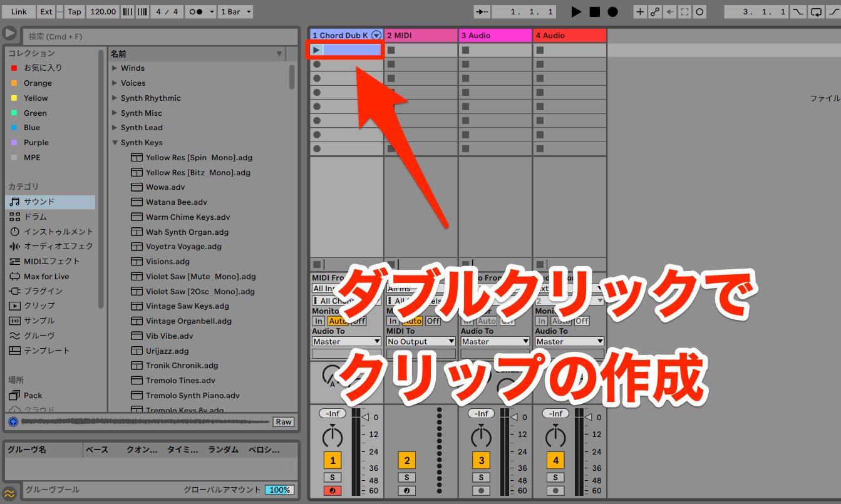Expand the Synth Lead folder
This screenshot has height=504, width=841.
click(x=115, y=127)
